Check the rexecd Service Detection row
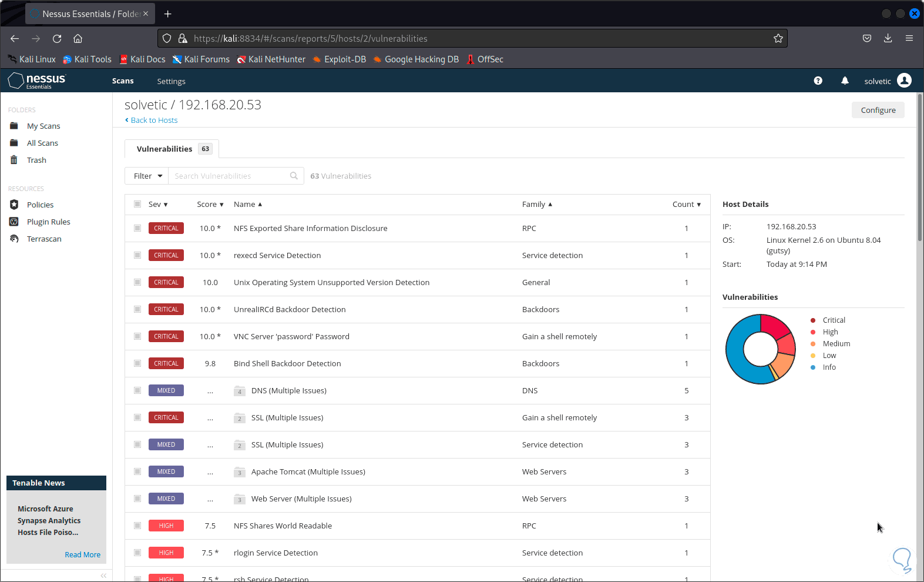This screenshot has height=582, width=924. 137,255
